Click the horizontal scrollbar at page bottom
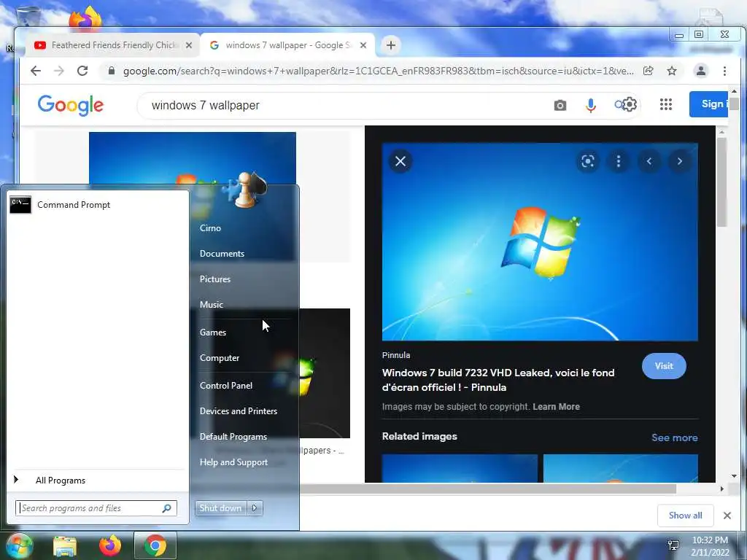Screen dimensions: 747x560 pyautogui.click(x=488, y=489)
